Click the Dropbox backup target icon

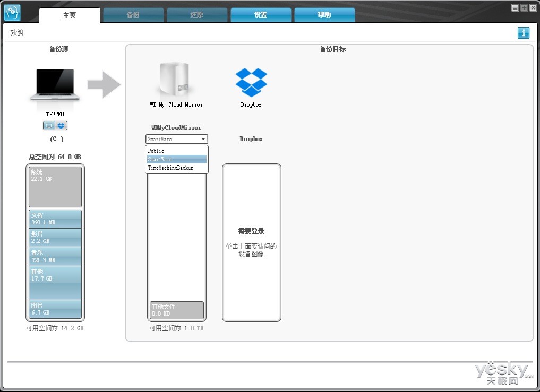click(x=251, y=82)
